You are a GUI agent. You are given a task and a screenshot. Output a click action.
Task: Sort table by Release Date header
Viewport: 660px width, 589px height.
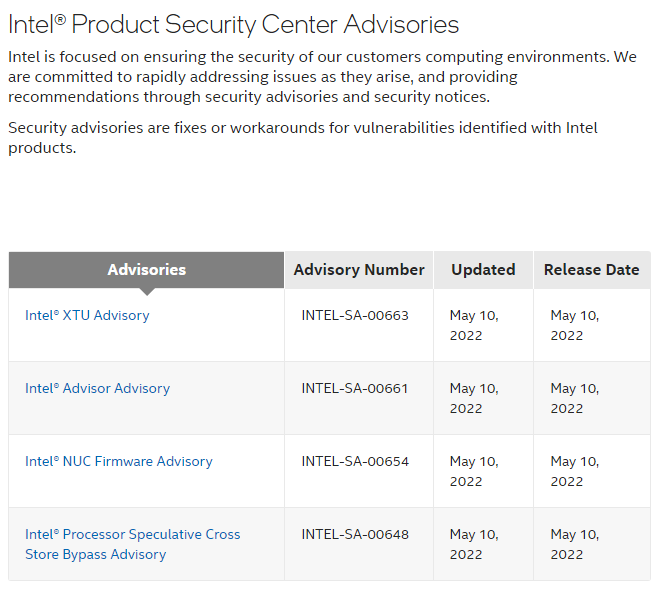[x=591, y=270]
